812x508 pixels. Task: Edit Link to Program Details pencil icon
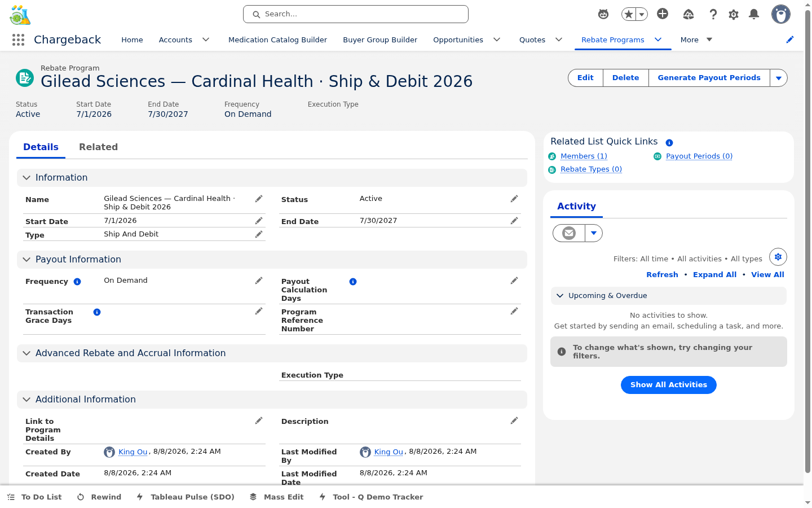click(259, 421)
